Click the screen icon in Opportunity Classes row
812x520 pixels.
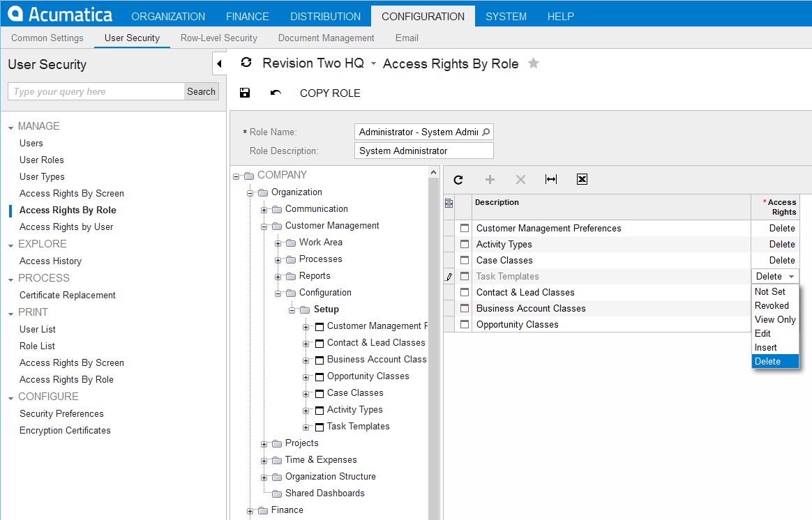pos(465,324)
